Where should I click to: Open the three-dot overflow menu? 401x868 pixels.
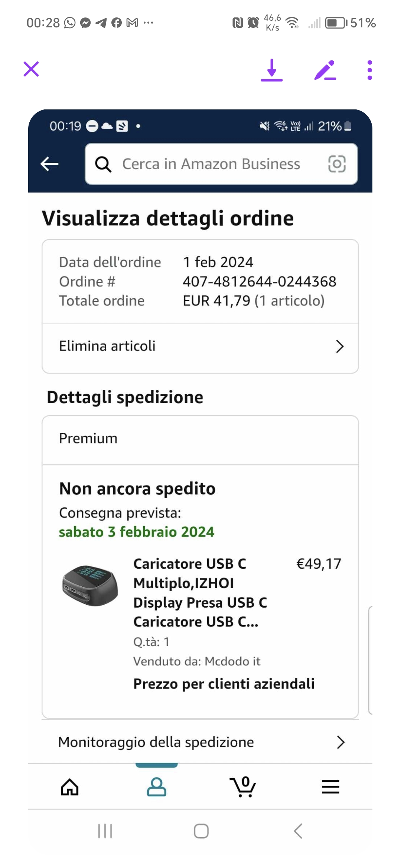[369, 70]
